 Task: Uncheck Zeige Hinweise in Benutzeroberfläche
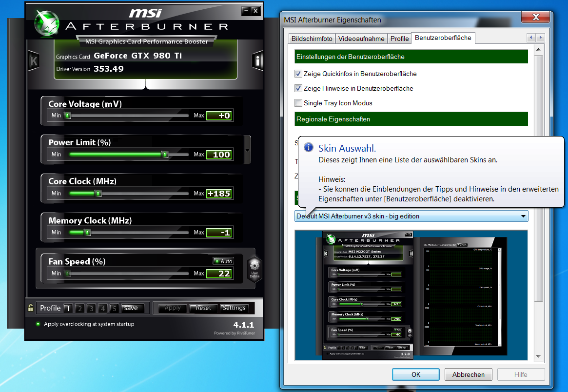(x=298, y=88)
